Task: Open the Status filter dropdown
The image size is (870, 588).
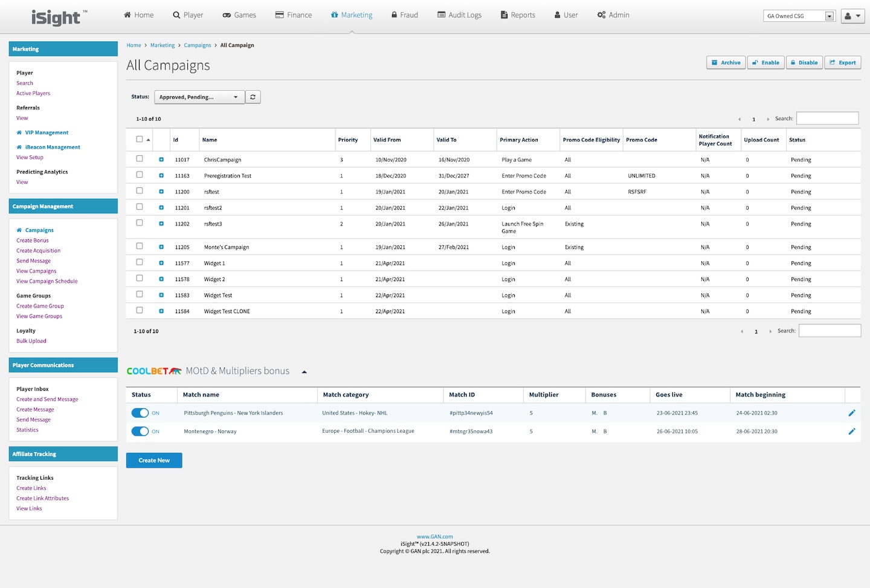Action: [x=199, y=97]
